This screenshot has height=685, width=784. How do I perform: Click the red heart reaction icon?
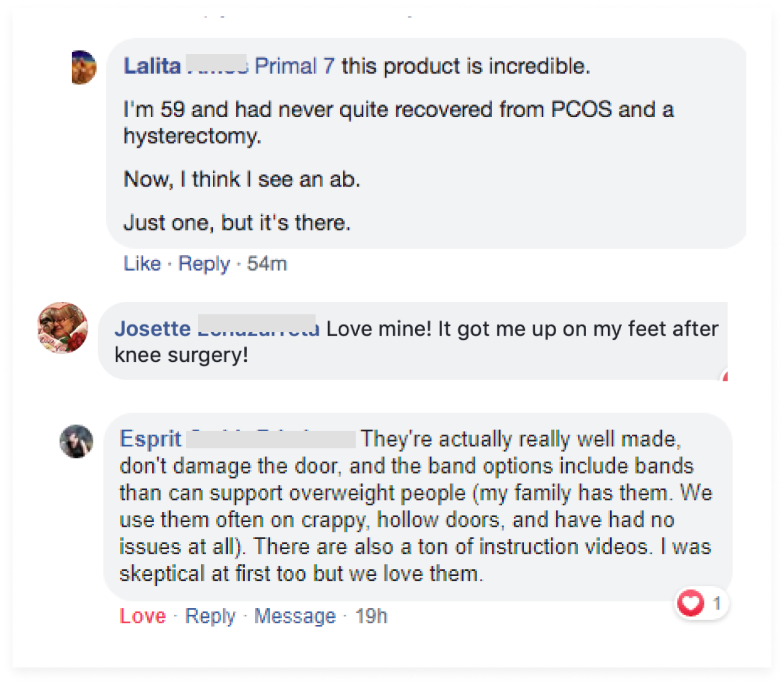[691, 604]
